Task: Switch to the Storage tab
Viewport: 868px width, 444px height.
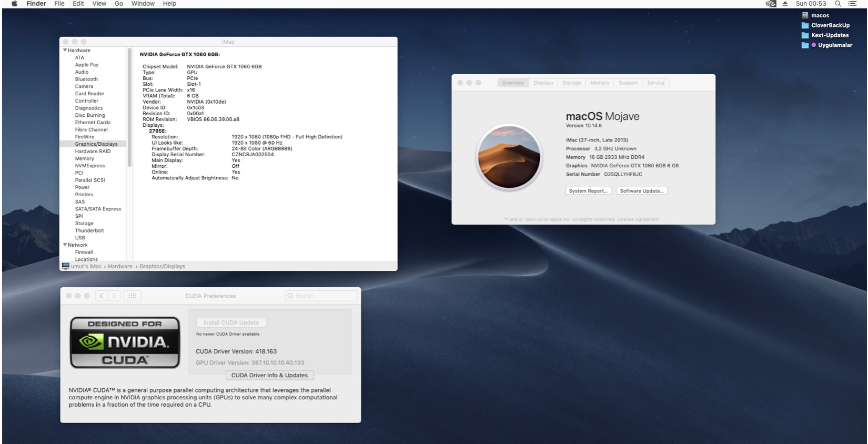Action: pyautogui.click(x=571, y=83)
